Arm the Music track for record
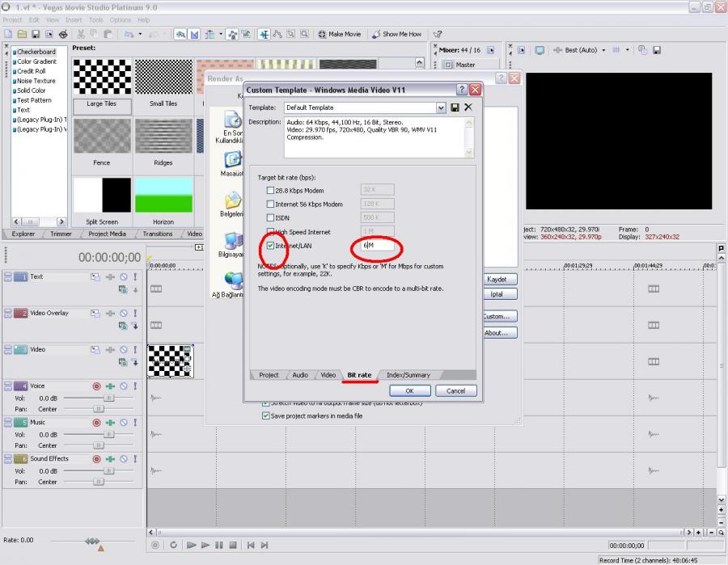The width and height of the screenshot is (728, 565). click(x=96, y=423)
